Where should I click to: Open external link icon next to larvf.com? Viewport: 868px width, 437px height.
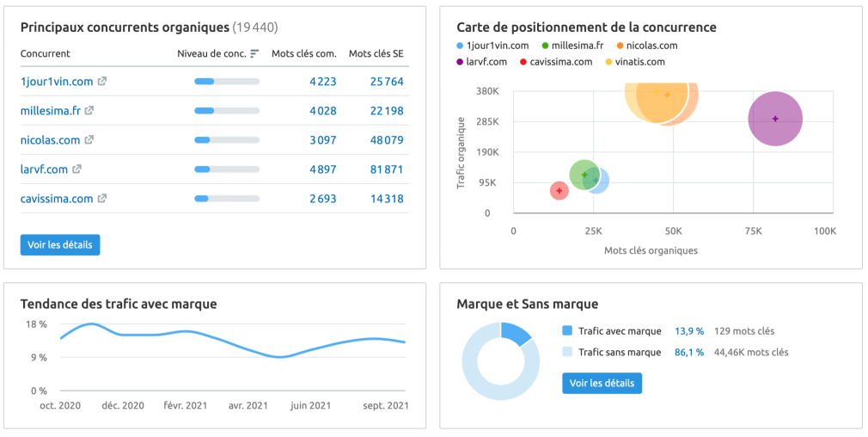[x=77, y=169]
